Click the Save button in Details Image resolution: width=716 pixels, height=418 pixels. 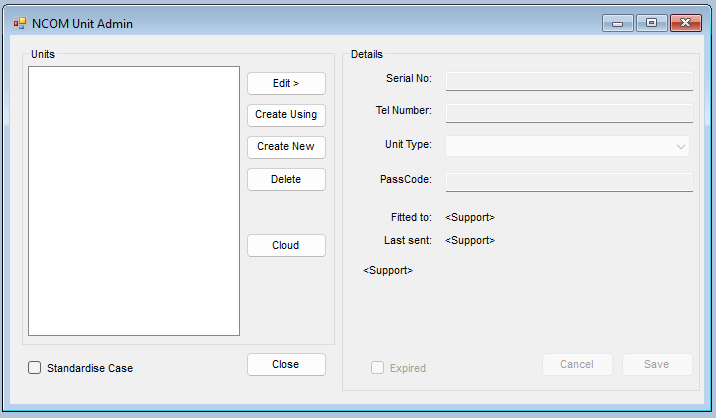pyautogui.click(x=657, y=365)
